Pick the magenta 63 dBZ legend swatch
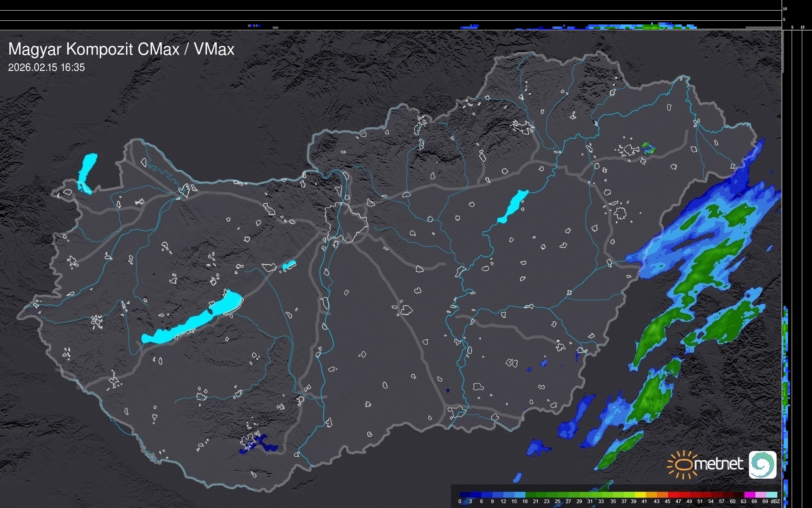Screen dimensions: 812x508 point(749,495)
